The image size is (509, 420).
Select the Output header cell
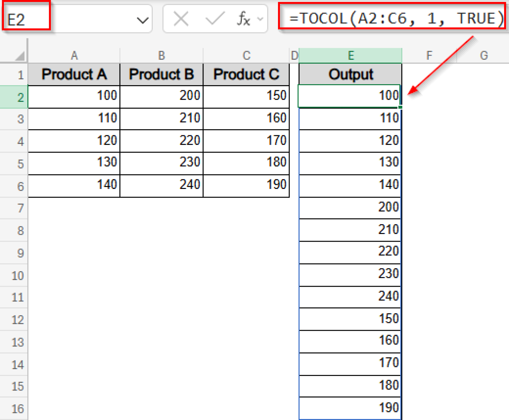click(350, 74)
